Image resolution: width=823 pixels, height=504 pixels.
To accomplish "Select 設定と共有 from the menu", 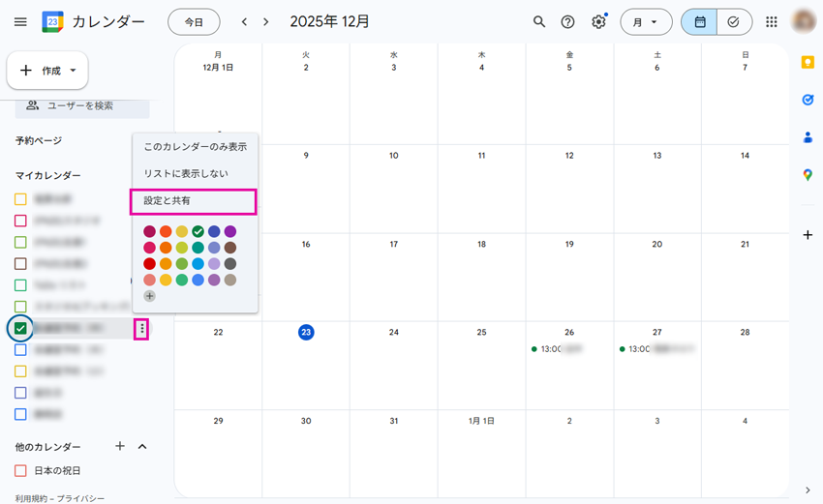I will 193,201.
